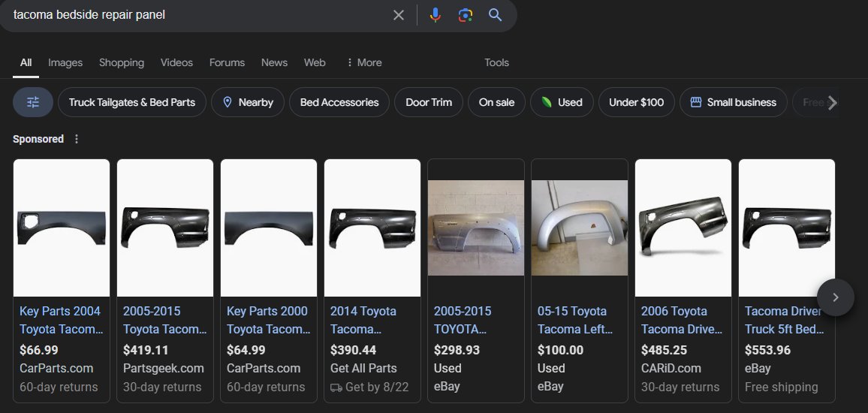Viewport: 868px width, 413px height.
Task: View the $100.00 silver fender photo
Action: coord(580,228)
